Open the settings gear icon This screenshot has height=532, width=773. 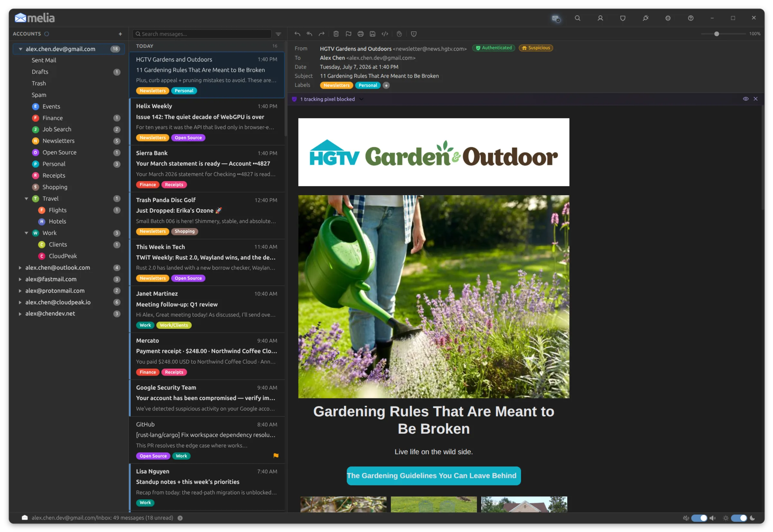pos(668,18)
